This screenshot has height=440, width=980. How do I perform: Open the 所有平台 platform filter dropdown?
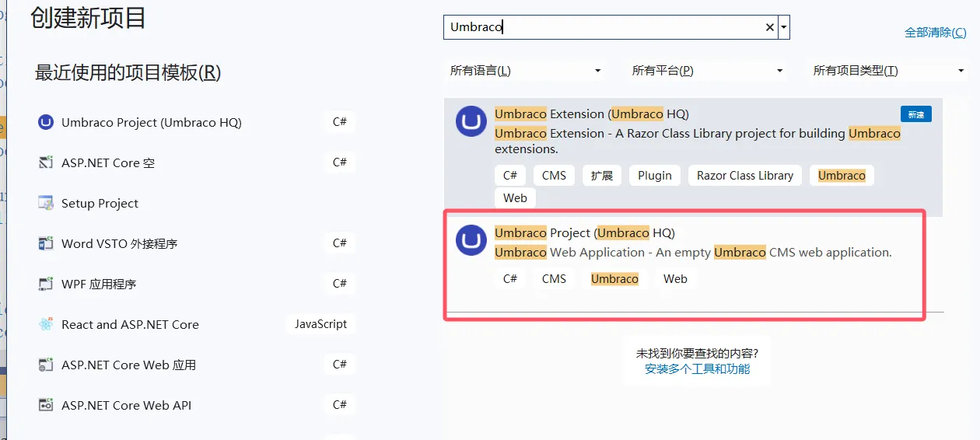(x=708, y=71)
